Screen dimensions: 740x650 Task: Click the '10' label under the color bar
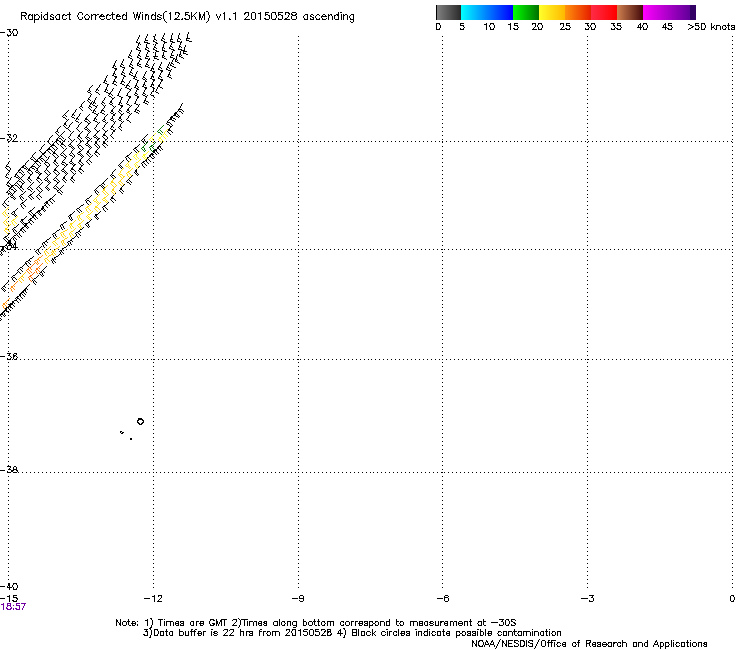click(489, 27)
